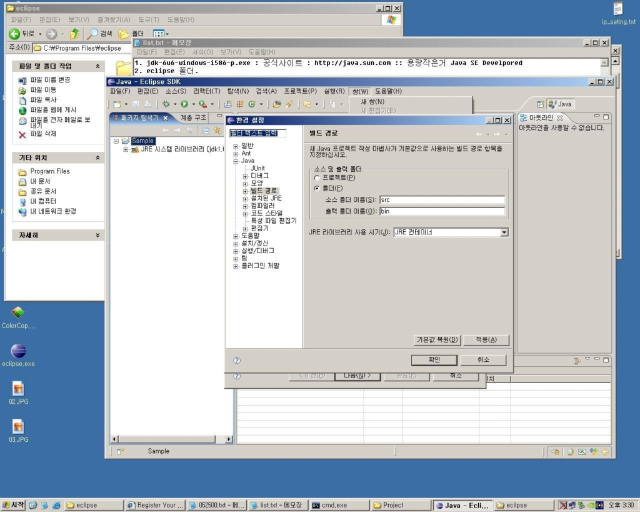Select the 아웃라인 view tab
Screen dimensions: 640x512
pos(541,118)
